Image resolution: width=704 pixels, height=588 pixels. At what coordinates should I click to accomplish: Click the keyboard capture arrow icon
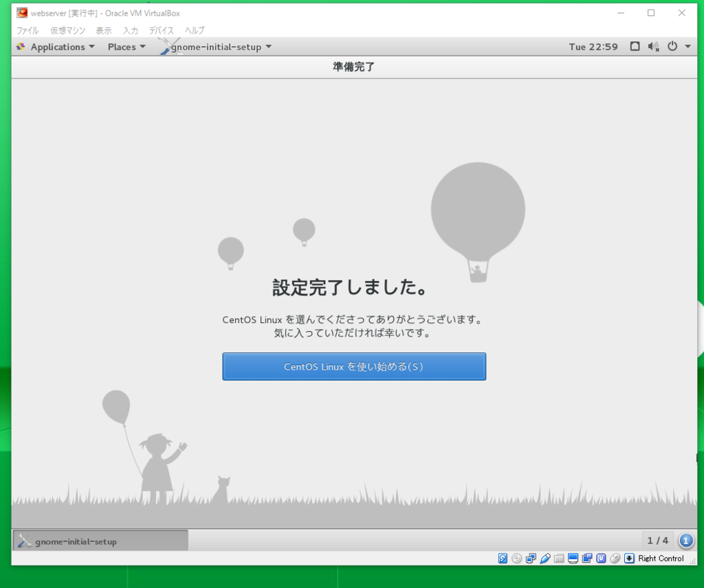tap(630, 558)
